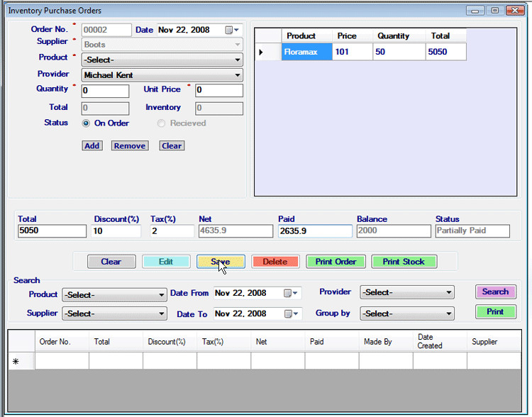Click the purple Search button

[x=496, y=291]
